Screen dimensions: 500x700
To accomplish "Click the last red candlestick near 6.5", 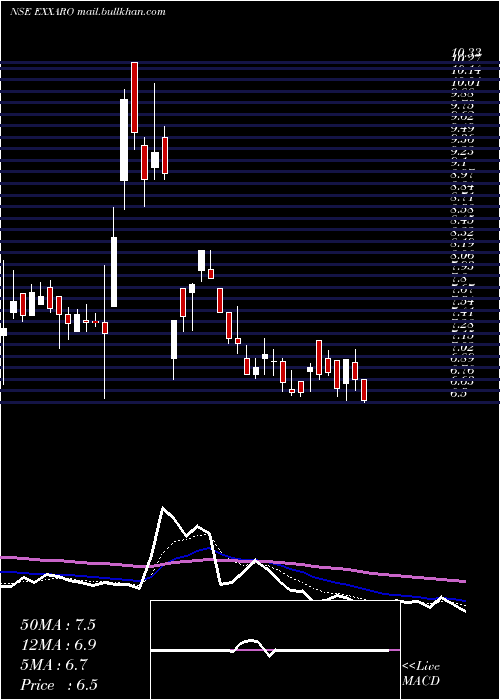I will coord(364,390).
